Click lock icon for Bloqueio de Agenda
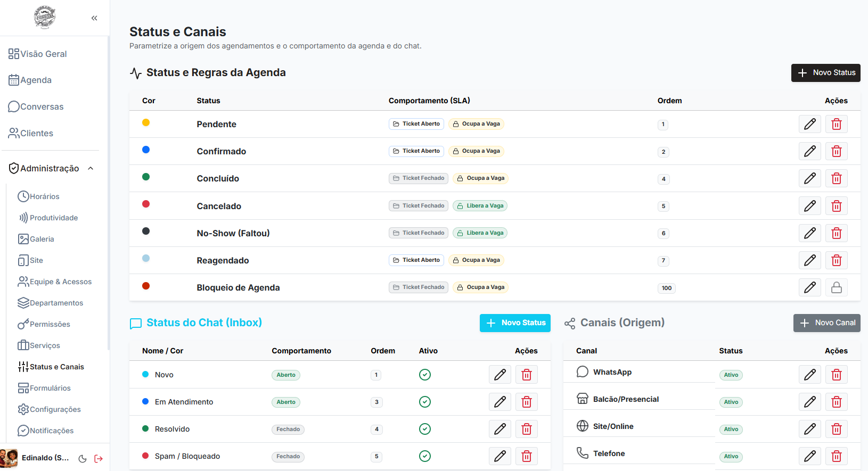 (x=836, y=287)
